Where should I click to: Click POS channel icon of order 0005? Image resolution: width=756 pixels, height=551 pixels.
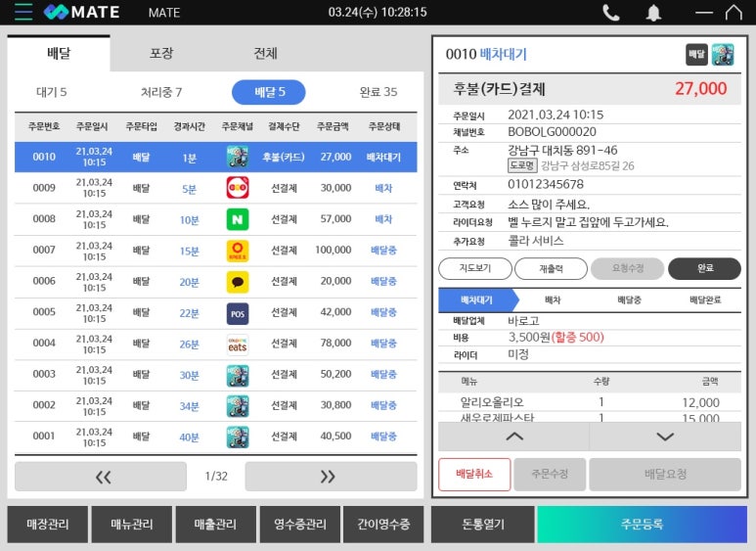(x=238, y=313)
